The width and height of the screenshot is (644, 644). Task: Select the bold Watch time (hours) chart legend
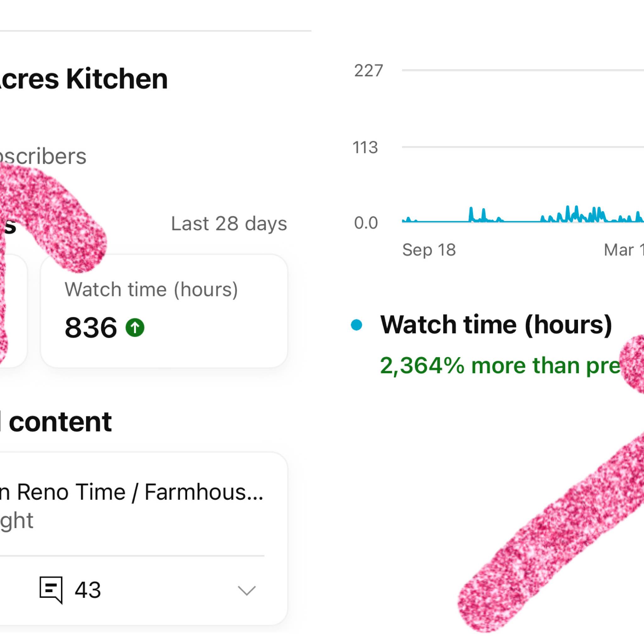(496, 324)
